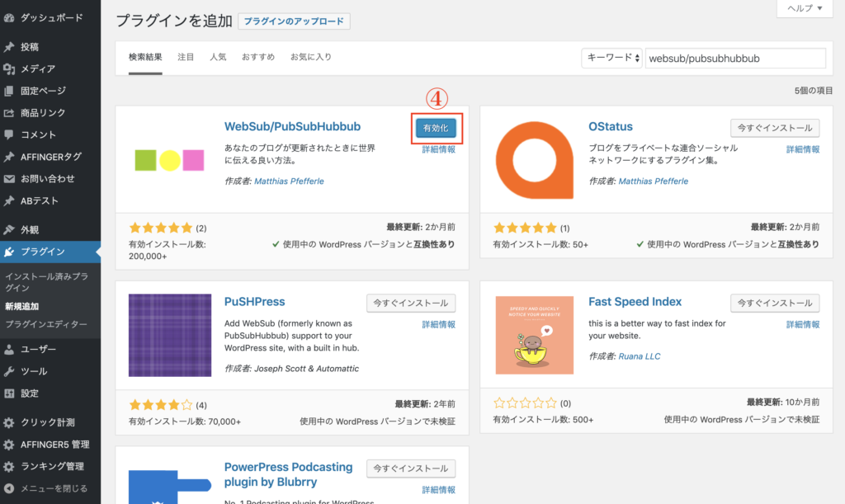Open 詳細情報 link for Fast Speed Index
Image resolution: width=845 pixels, height=504 pixels.
tap(803, 324)
